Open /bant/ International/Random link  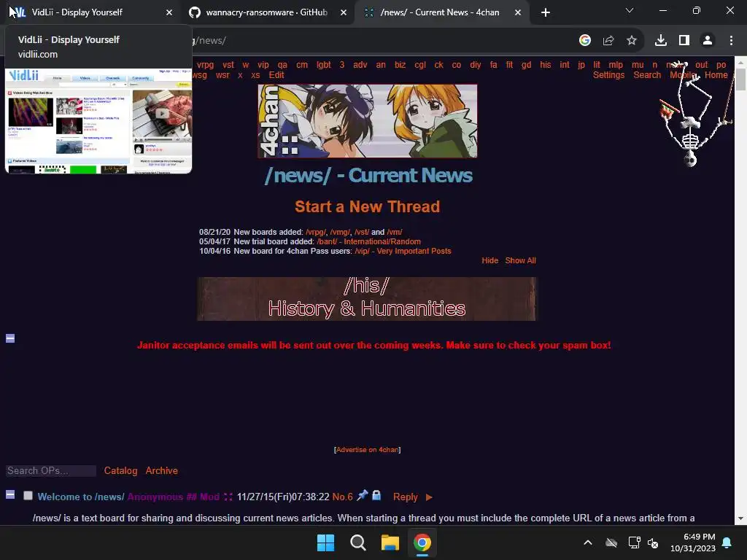pyautogui.click(x=368, y=241)
